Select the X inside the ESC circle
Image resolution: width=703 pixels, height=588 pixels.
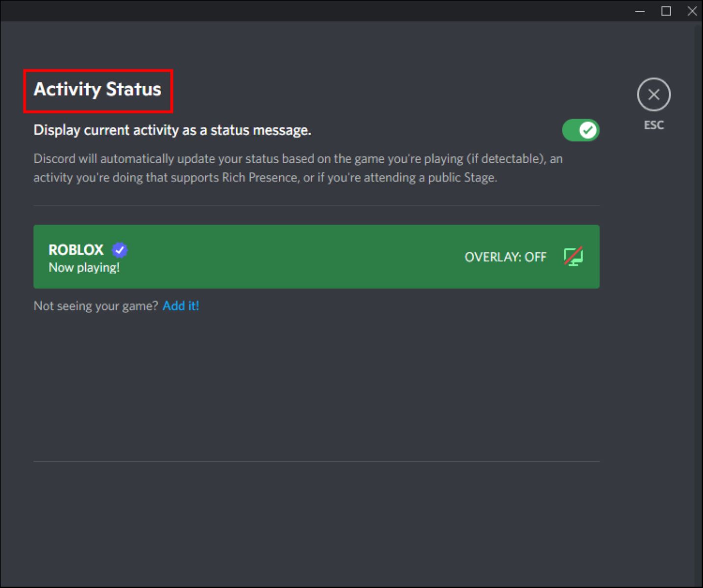pos(654,94)
